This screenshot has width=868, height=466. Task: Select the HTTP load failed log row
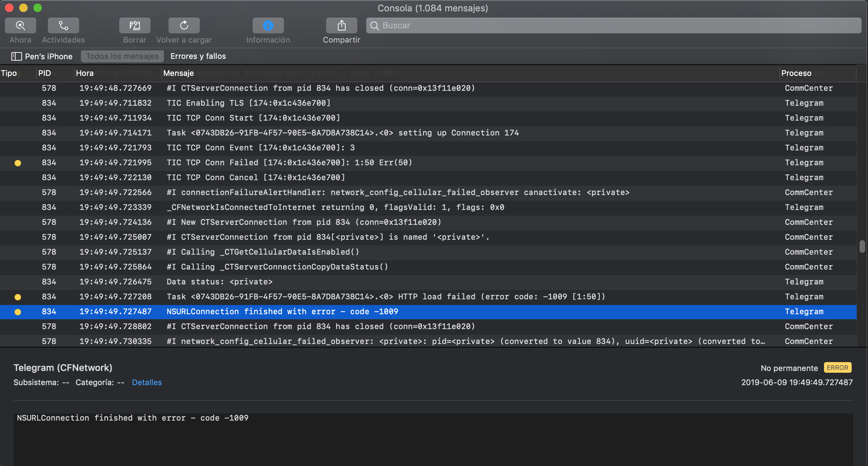[386, 297]
